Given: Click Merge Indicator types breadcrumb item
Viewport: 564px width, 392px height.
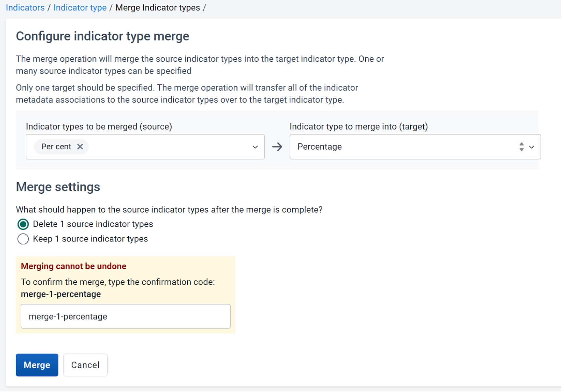Looking at the screenshot, I should (157, 8).
